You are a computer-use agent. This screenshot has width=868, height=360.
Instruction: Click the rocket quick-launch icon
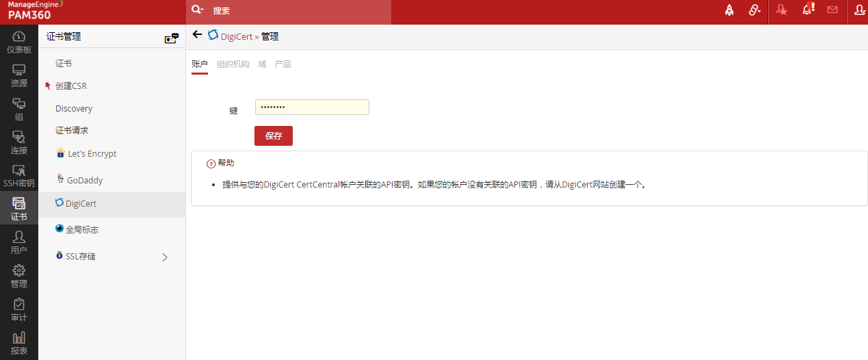tap(729, 10)
